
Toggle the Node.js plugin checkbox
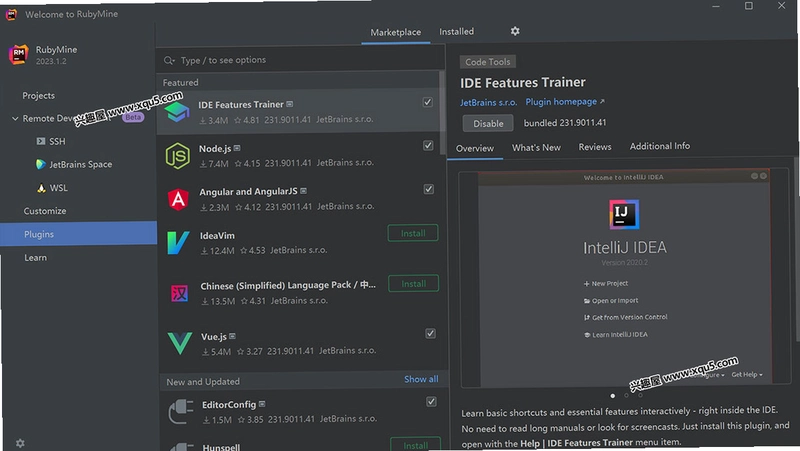[x=428, y=145]
